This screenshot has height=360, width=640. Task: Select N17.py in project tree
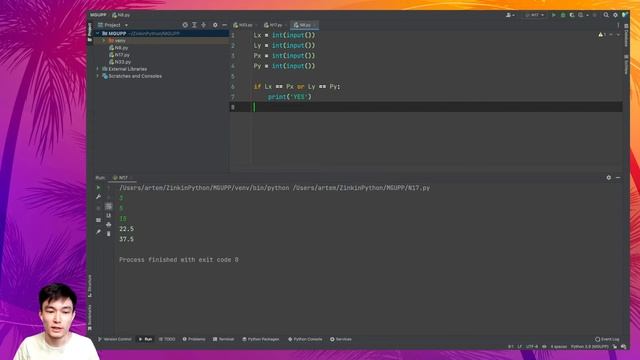tap(120, 55)
